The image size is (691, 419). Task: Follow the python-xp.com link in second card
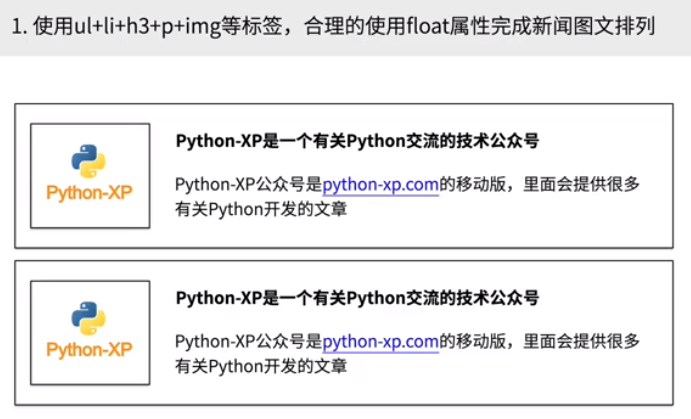(380, 342)
